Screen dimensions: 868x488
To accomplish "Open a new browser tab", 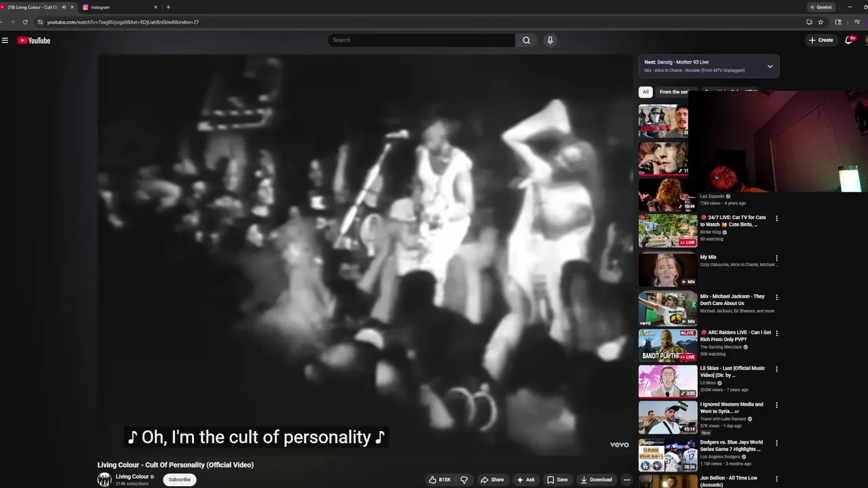I will click(168, 7).
